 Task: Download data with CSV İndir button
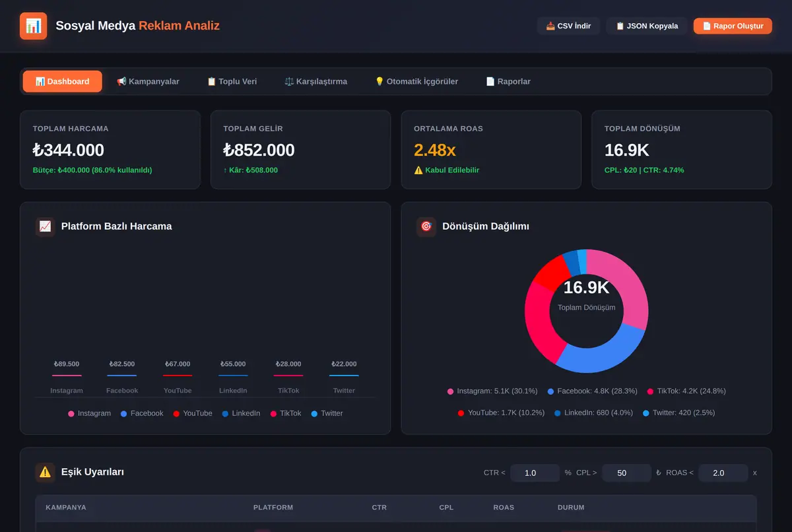coord(568,26)
